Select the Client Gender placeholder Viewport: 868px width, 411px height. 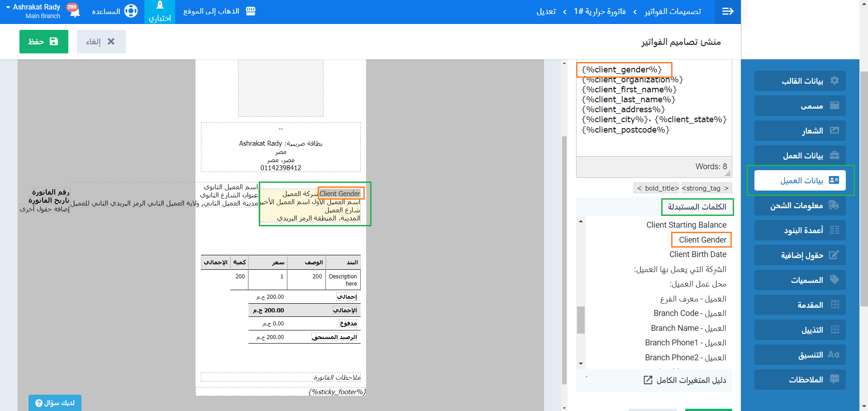[702, 240]
